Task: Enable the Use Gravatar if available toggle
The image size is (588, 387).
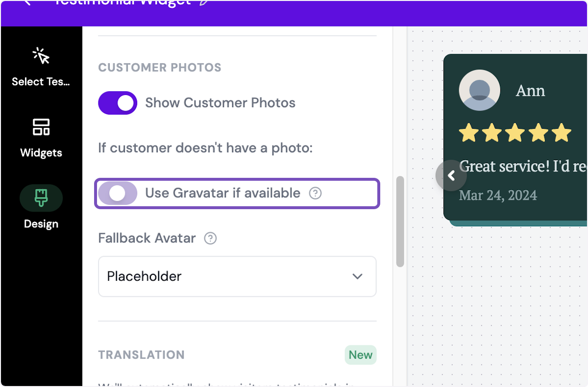Action: coord(118,193)
